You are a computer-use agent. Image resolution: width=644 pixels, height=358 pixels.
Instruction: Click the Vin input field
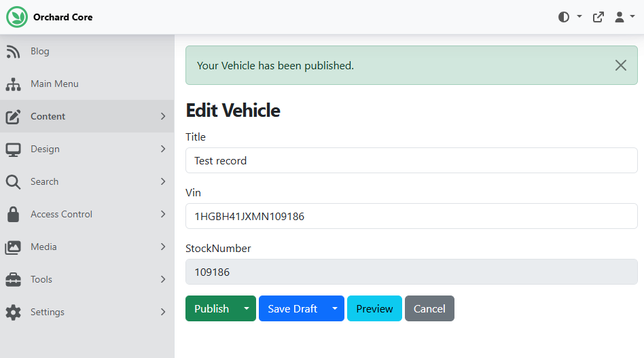click(x=411, y=216)
